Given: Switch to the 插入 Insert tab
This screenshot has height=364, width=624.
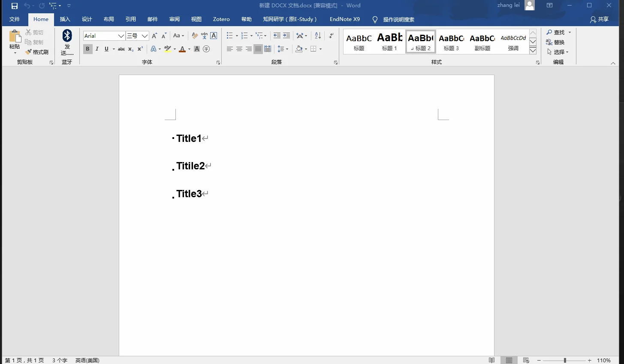Looking at the screenshot, I should point(65,19).
